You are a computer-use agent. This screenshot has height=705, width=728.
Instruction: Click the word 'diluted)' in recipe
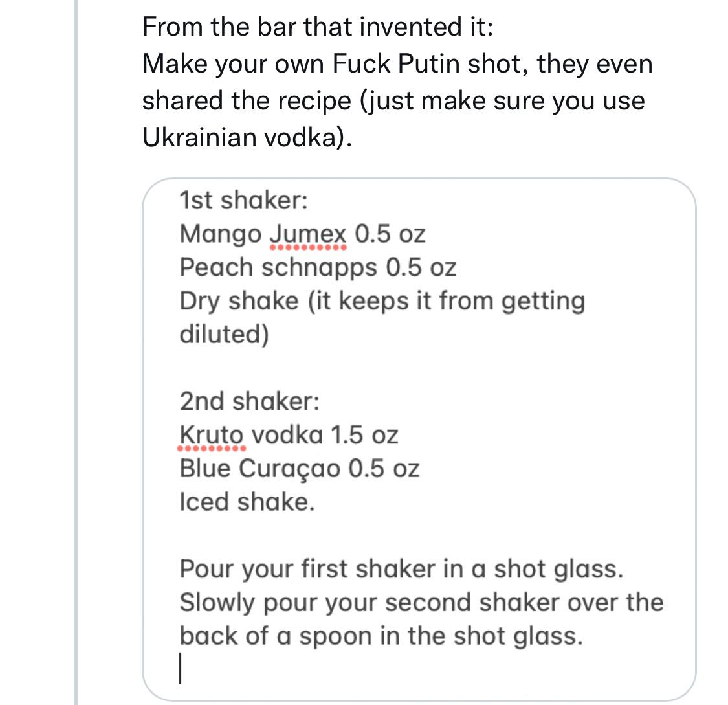(x=225, y=335)
